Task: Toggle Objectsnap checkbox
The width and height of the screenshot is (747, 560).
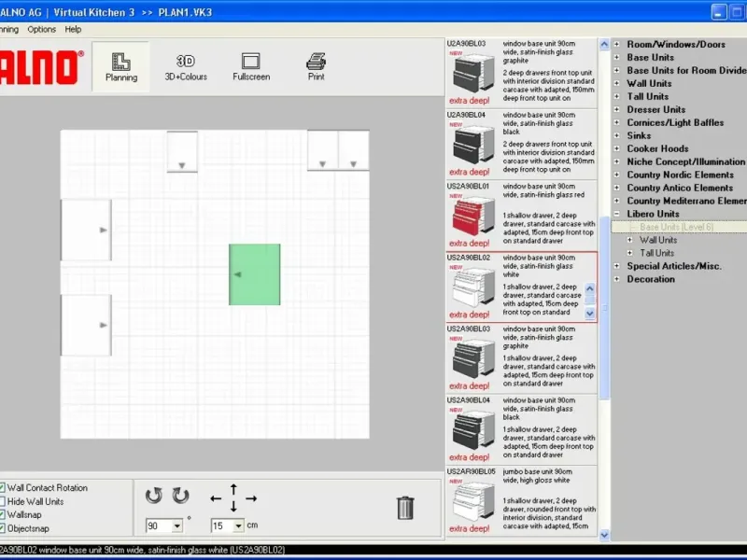Action: (2, 528)
